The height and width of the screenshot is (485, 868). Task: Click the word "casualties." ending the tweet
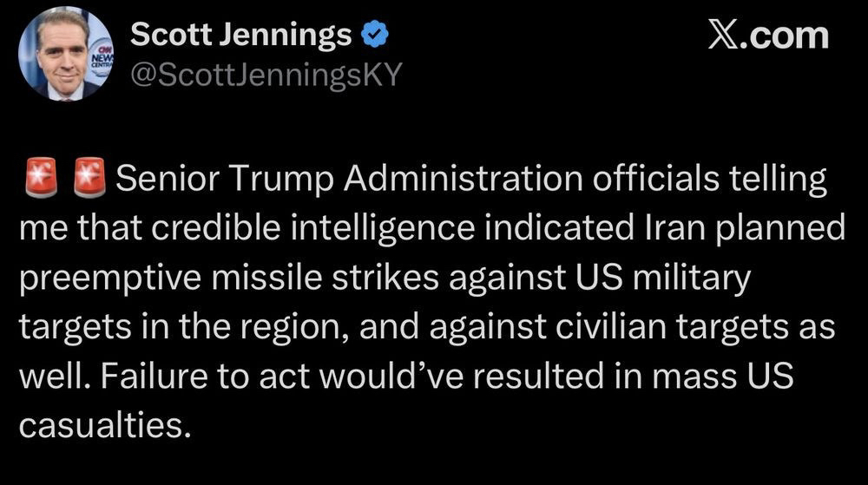click(103, 427)
